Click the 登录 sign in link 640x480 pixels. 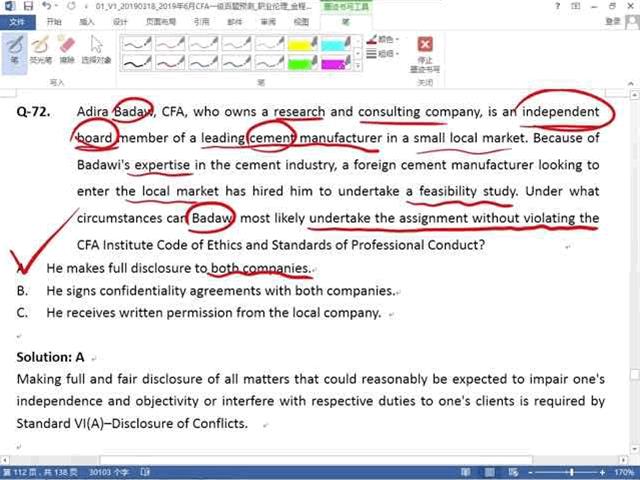613,21
